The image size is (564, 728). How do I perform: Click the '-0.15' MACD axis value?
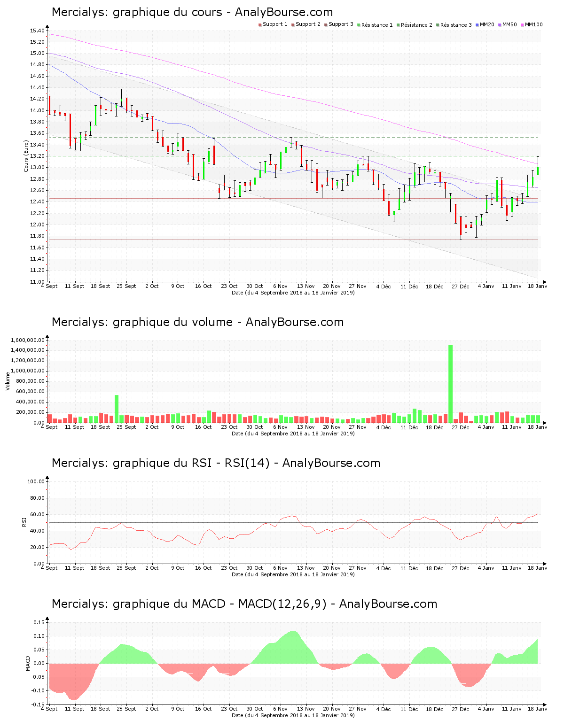pyautogui.click(x=39, y=705)
